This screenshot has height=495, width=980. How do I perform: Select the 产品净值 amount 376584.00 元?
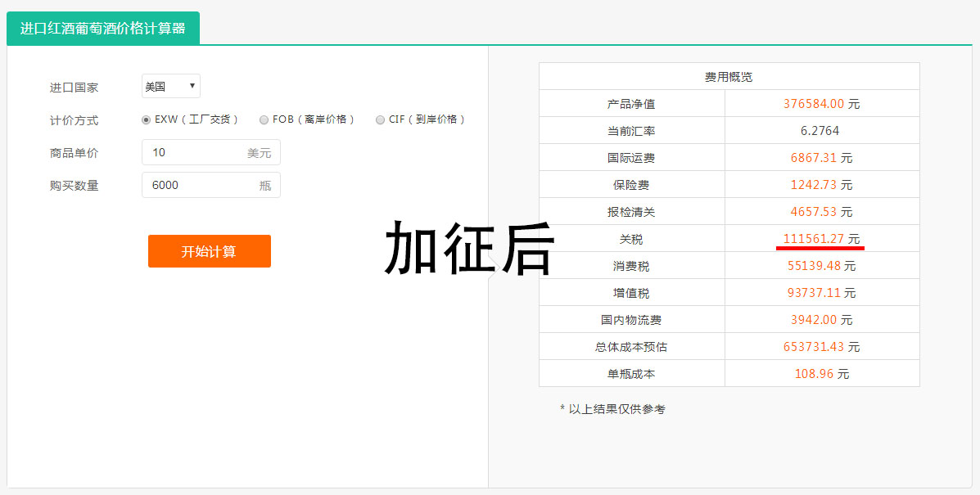[x=821, y=104]
